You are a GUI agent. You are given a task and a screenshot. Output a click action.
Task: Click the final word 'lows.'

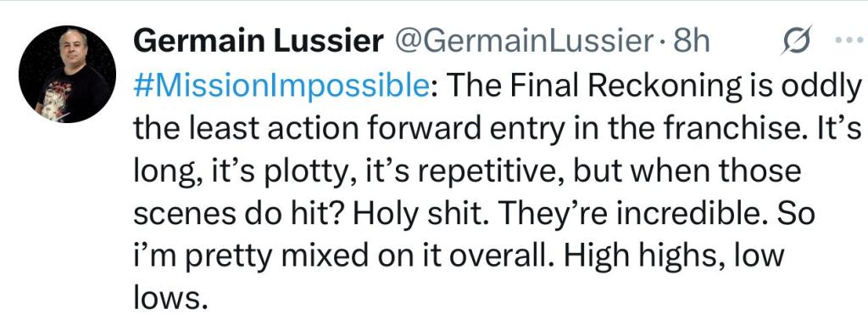point(170,300)
